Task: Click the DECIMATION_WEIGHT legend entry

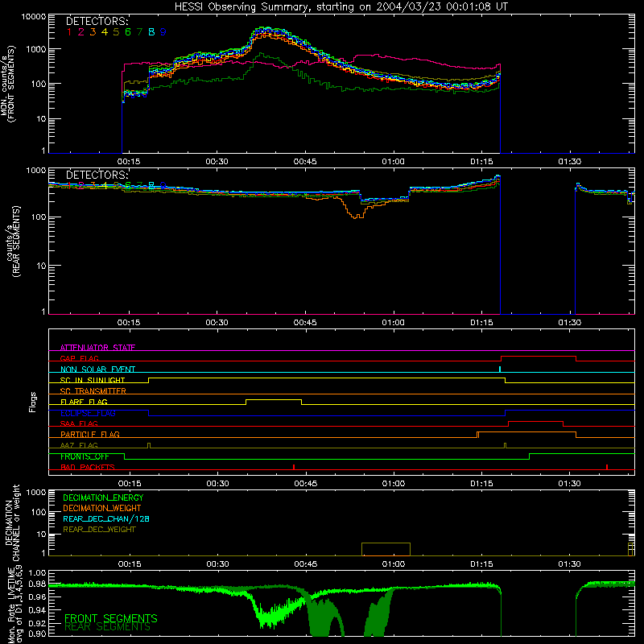Action: pyautogui.click(x=102, y=508)
